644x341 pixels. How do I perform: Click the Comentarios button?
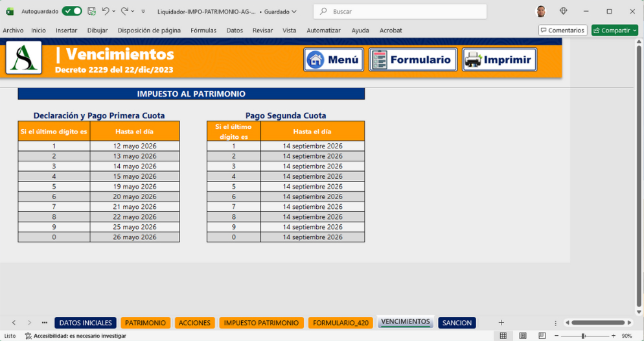click(562, 30)
